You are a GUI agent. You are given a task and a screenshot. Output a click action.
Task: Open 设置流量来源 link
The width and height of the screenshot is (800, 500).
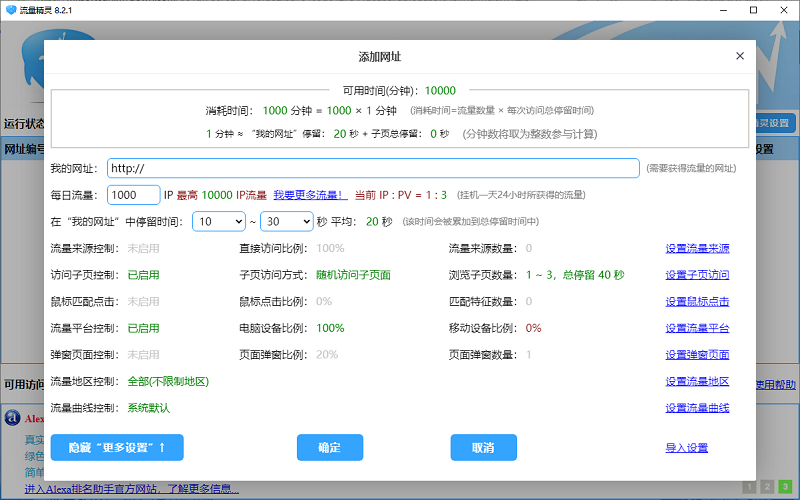(x=697, y=248)
